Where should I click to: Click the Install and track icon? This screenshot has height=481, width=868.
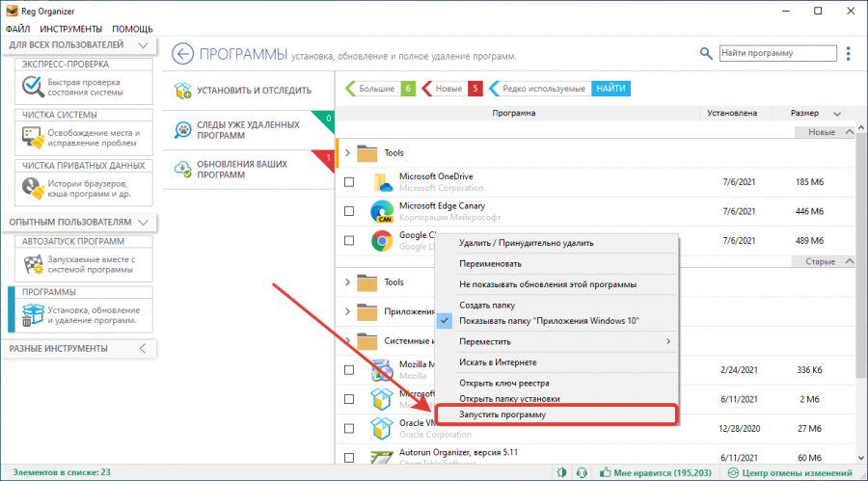[x=182, y=91]
